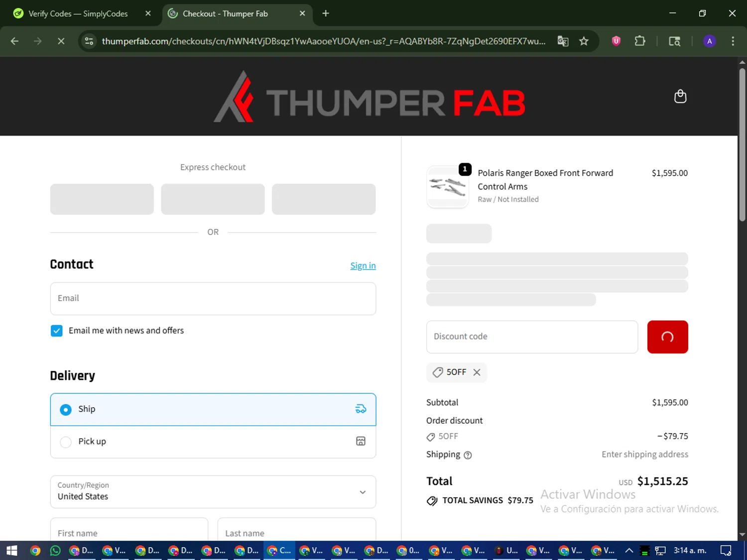747x560 pixels.
Task: Click the Last name field
Action: pos(297,529)
